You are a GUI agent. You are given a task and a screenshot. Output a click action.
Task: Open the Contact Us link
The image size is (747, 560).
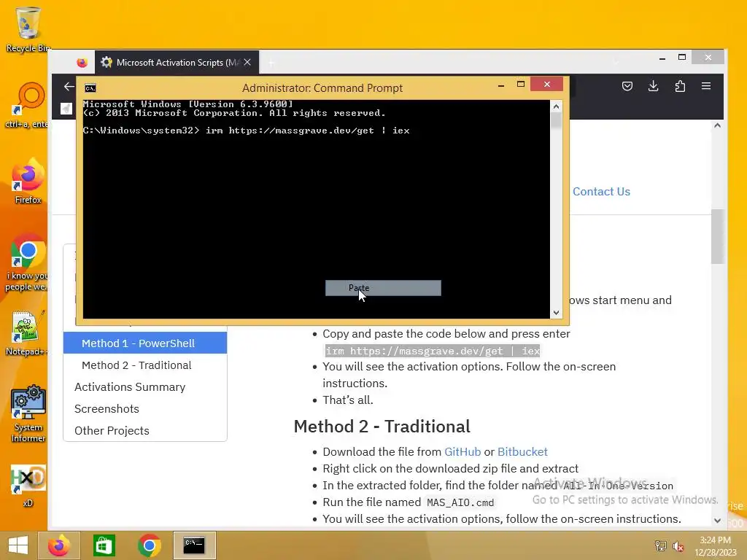[x=601, y=192]
